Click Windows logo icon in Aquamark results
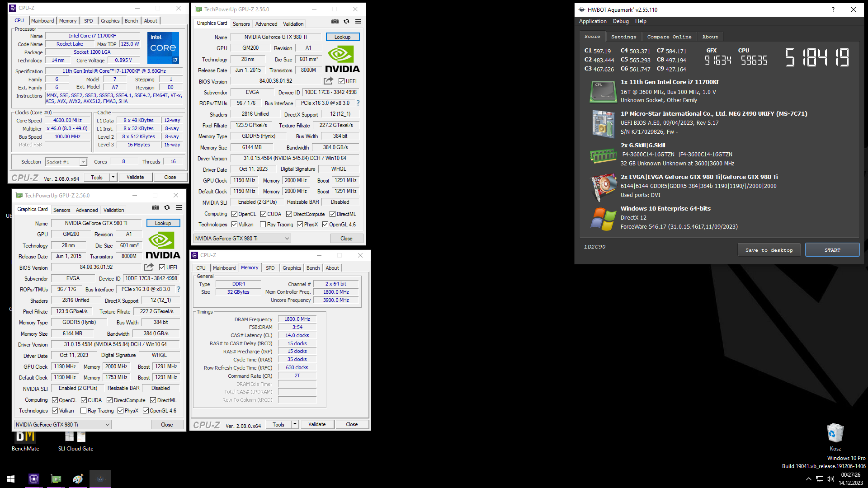Screen dimensions: 868x488 pyautogui.click(x=604, y=219)
